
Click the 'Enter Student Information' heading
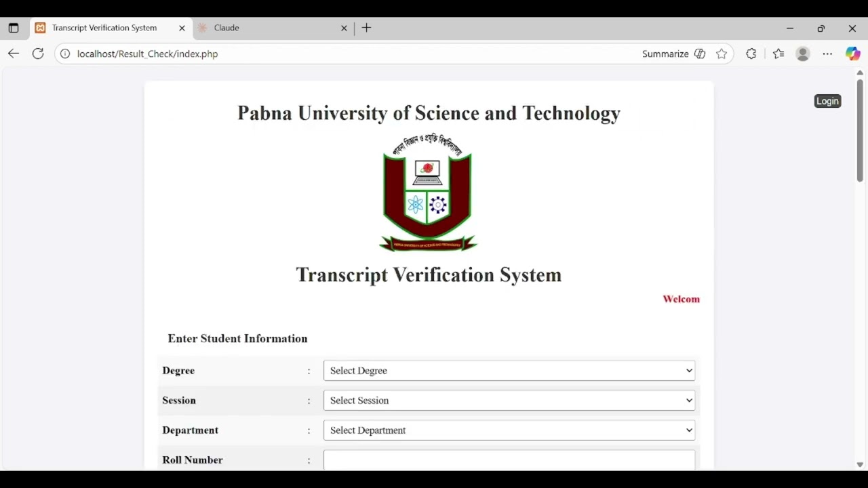pyautogui.click(x=237, y=339)
